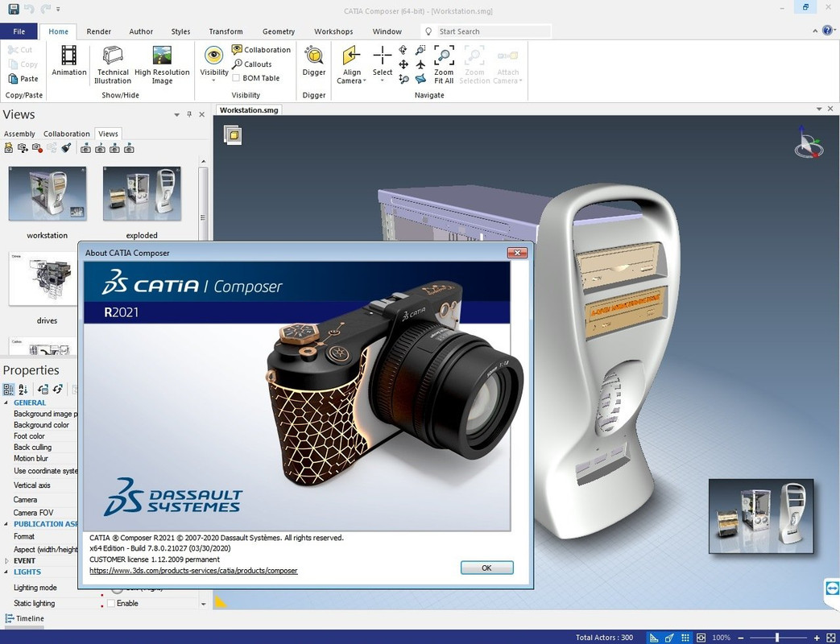Open the Timeline panel button

(25, 618)
